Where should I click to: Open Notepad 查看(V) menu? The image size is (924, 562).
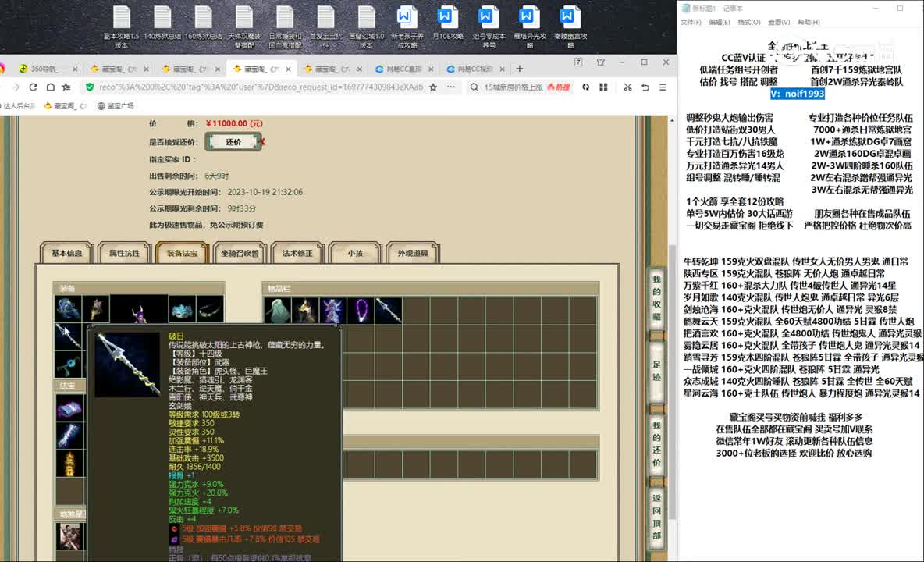click(x=778, y=22)
